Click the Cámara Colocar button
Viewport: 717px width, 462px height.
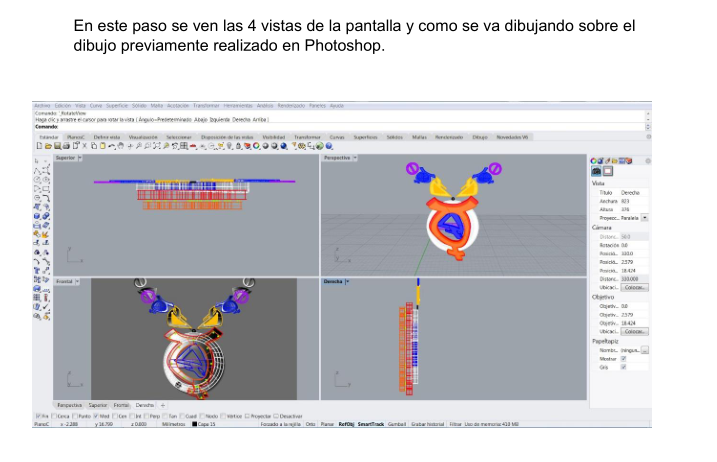[x=634, y=287]
